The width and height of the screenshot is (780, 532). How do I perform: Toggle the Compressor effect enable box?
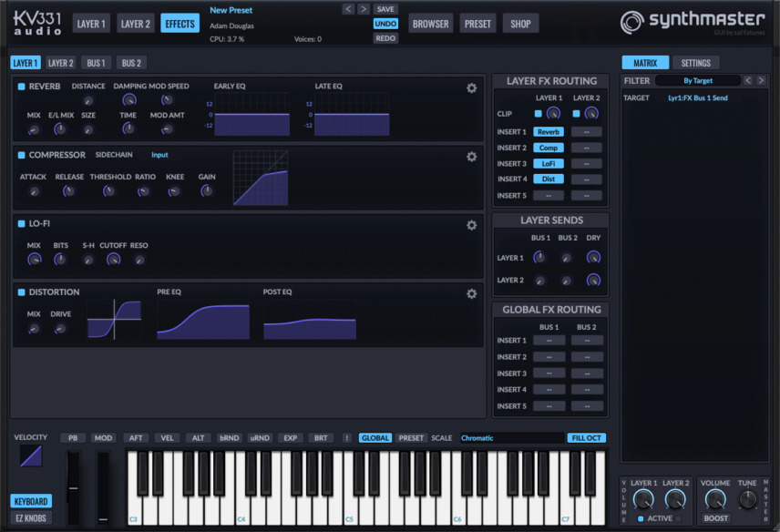tap(21, 155)
